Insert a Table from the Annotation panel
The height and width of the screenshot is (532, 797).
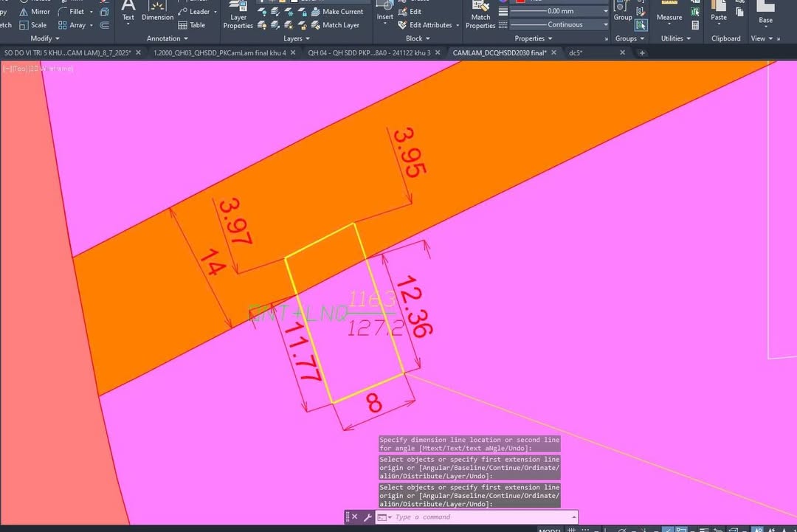pyautogui.click(x=192, y=25)
